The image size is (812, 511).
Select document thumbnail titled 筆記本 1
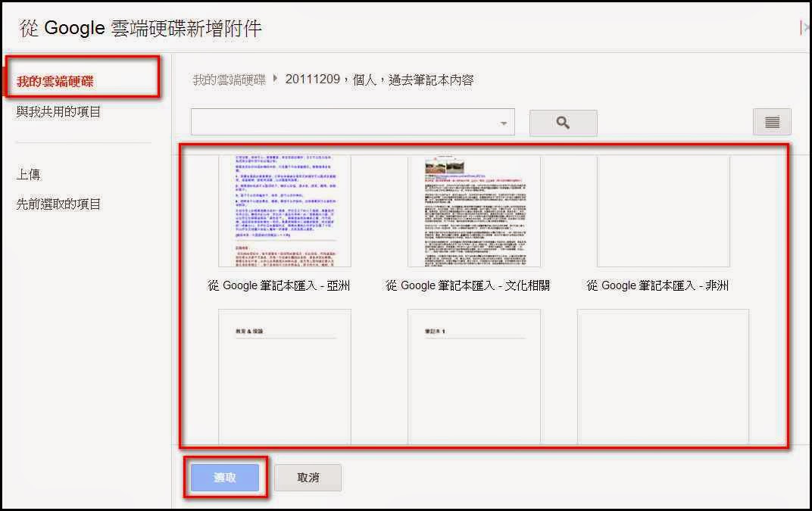pyautogui.click(x=474, y=376)
